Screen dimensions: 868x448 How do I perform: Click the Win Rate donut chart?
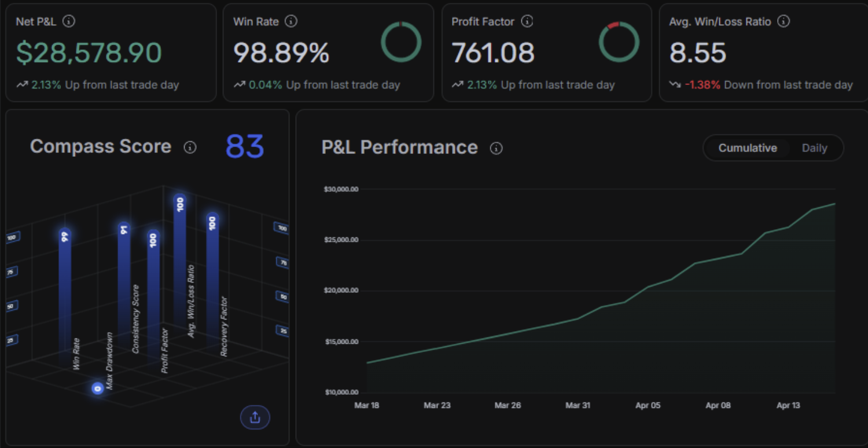401,42
